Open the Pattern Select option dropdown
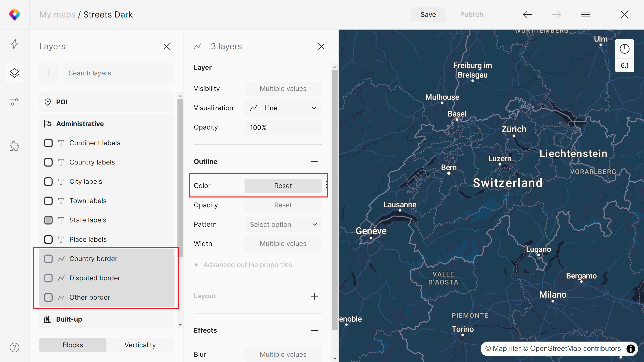Viewport: 644px width, 362px height. [x=283, y=224]
